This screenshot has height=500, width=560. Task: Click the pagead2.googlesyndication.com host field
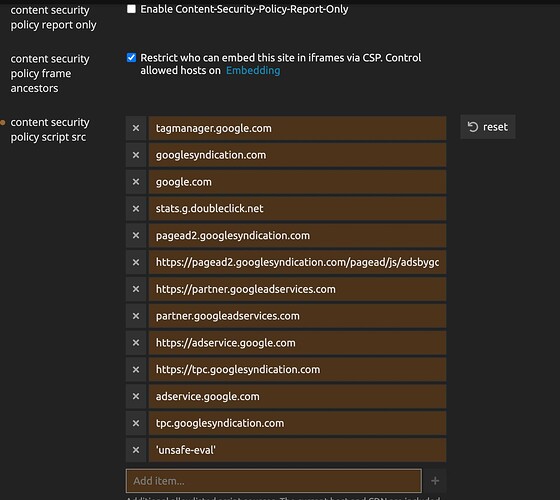click(x=298, y=235)
